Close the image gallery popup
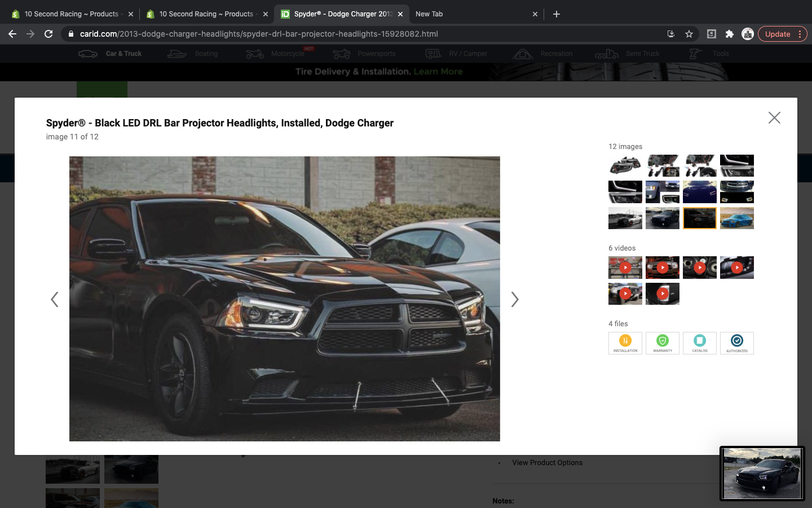This screenshot has height=508, width=812. pyautogui.click(x=774, y=117)
